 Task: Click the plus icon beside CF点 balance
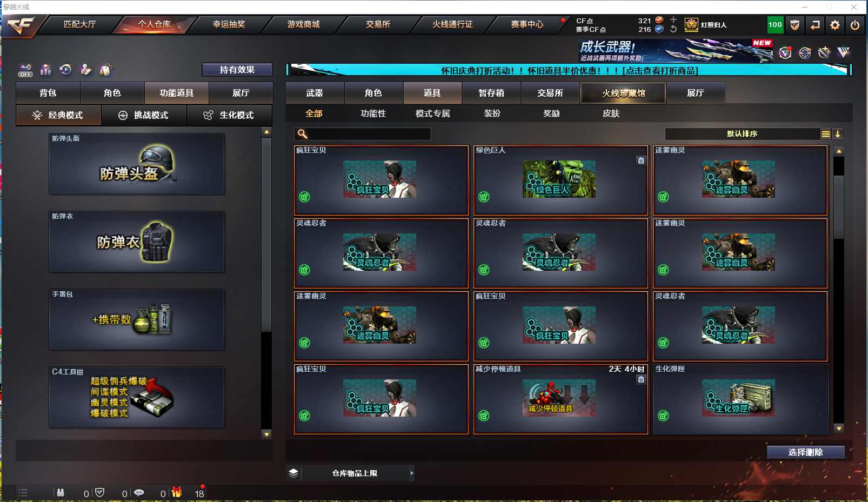[673, 19]
